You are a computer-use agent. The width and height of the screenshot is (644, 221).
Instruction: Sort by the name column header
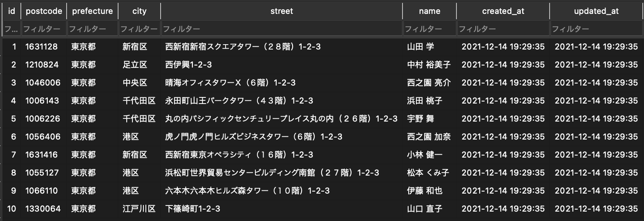[x=429, y=11]
